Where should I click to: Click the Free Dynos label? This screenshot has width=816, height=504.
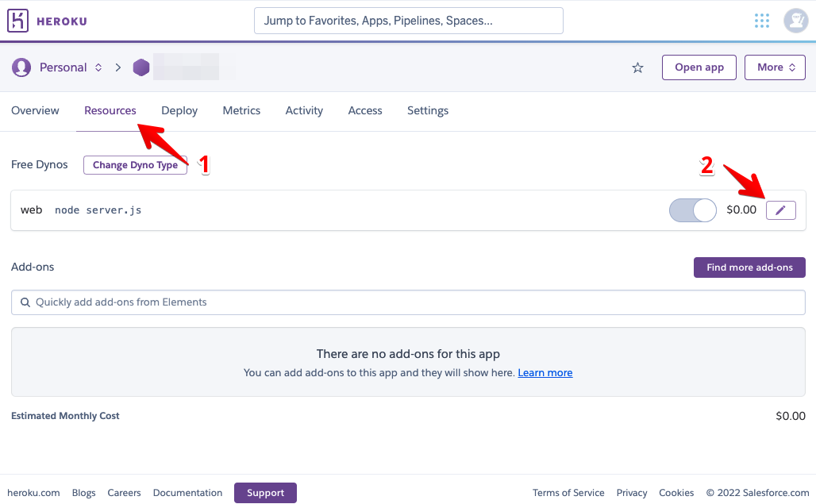tap(40, 164)
